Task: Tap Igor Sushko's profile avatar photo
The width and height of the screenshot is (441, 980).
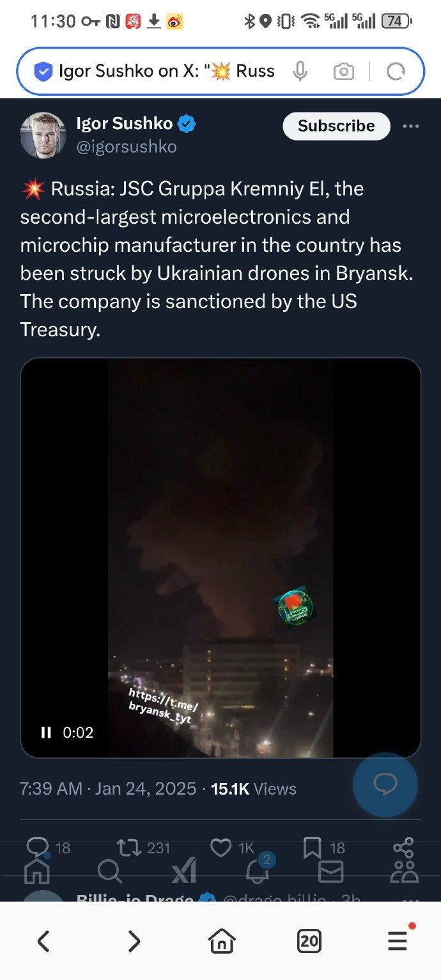Action: point(43,135)
